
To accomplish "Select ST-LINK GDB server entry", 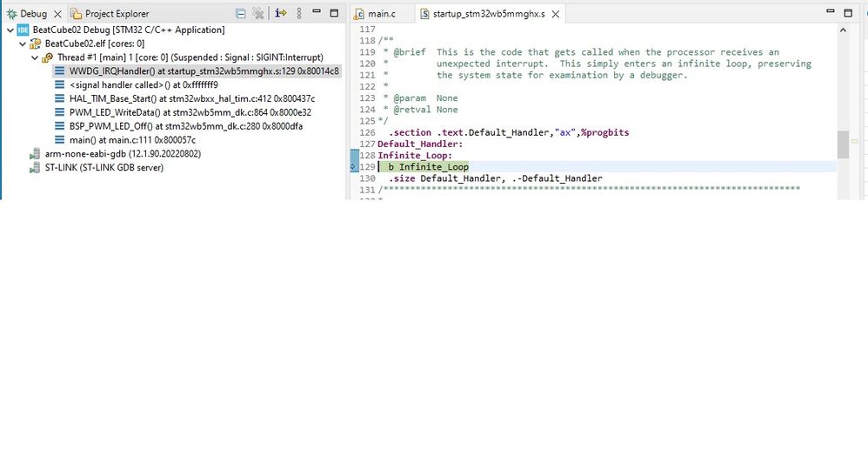I will point(104,167).
